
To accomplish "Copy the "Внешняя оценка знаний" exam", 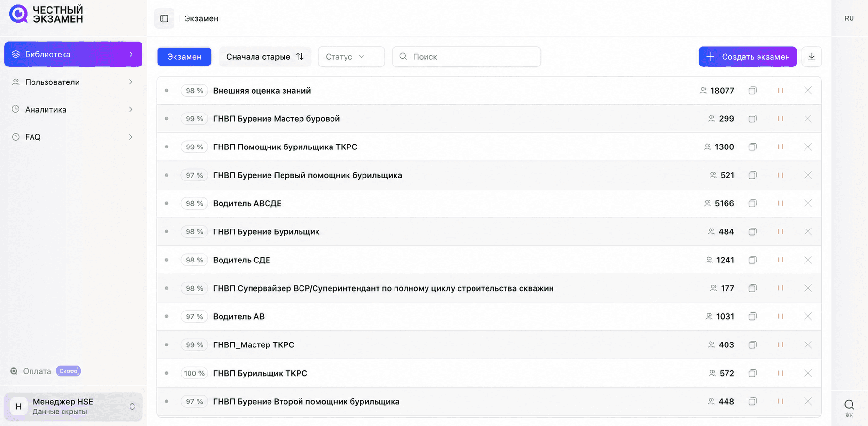I will 752,91.
